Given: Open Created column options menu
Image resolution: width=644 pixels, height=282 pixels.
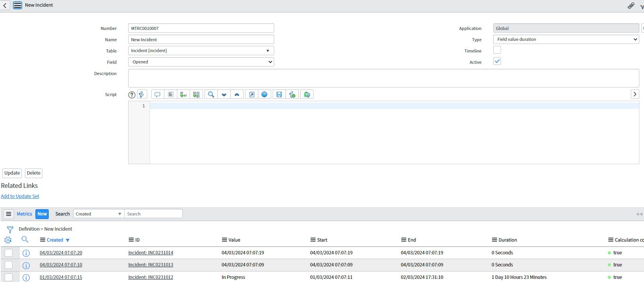Looking at the screenshot, I should 43,240.
